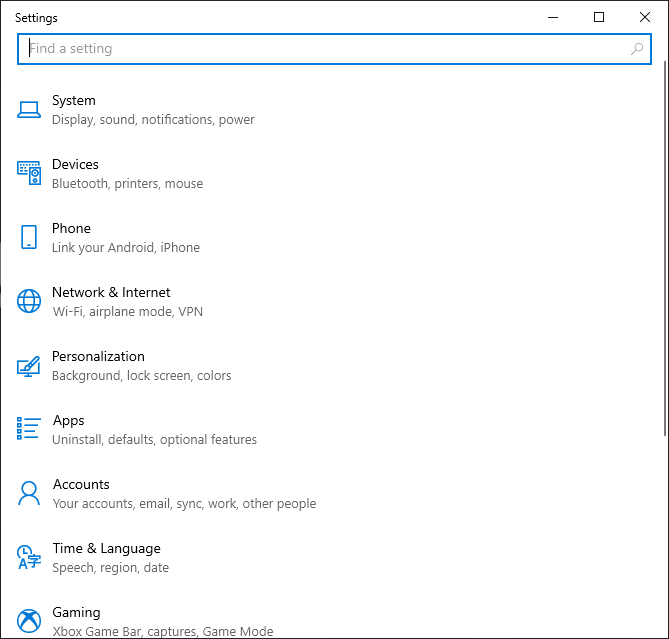Open Accounts description text
Viewport: 669px width, 639px height.
pyautogui.click(x=184, y=504)
